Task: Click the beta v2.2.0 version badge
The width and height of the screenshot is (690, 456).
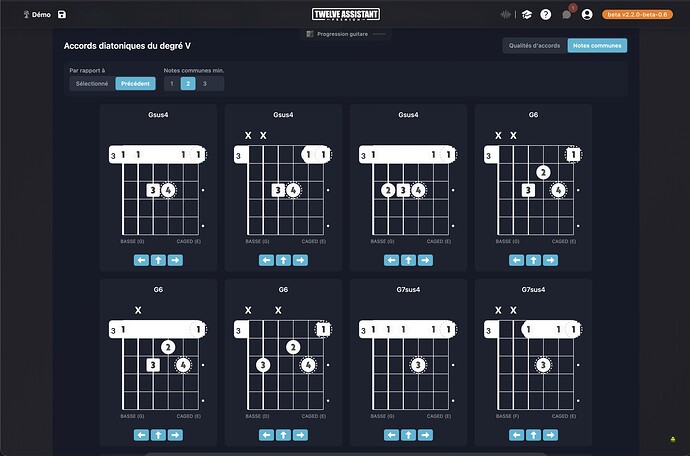Action: tap(637, 15)
